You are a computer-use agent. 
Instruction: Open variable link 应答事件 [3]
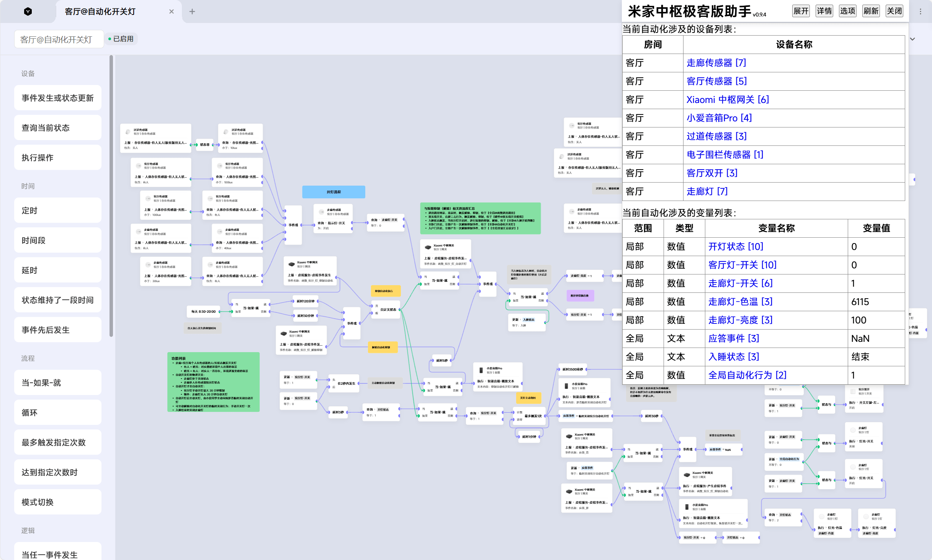pos(734,338)
